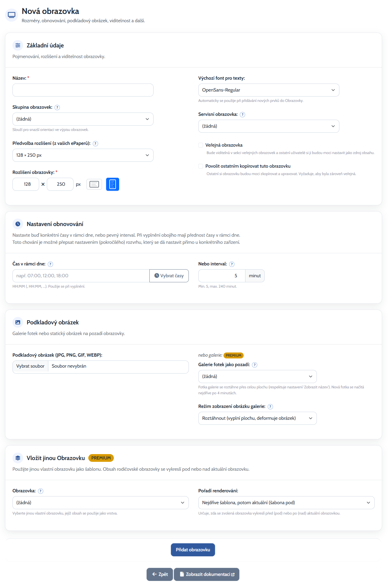Click help icon next to Galerie fotek jako pozadí

coord(255,365)
